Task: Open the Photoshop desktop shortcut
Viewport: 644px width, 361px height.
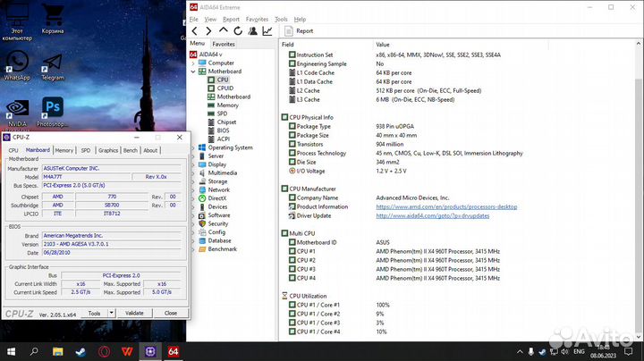Action: (53, 112)
